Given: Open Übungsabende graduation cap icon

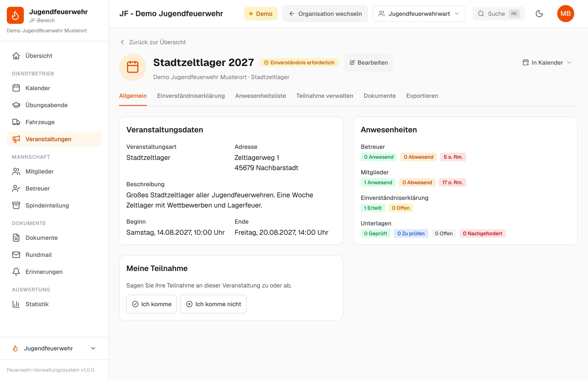Looking at the screenshot, I should 16,105.
